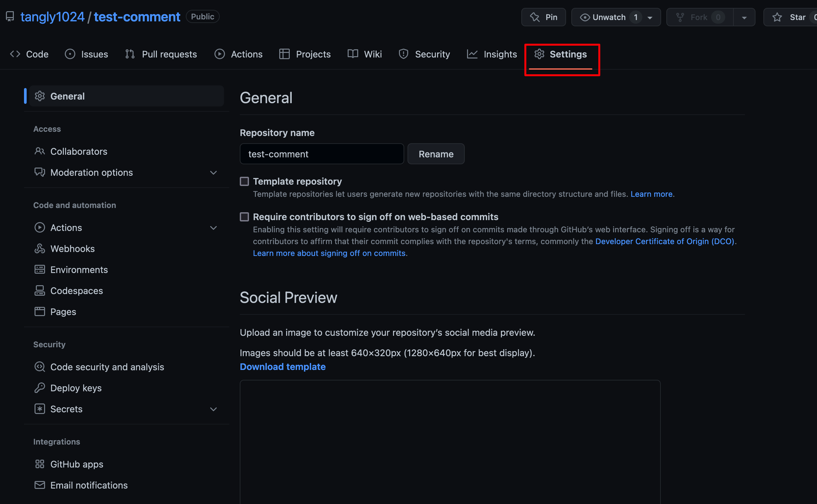Click the Webhooks icon in sidebar

(40, 249)
